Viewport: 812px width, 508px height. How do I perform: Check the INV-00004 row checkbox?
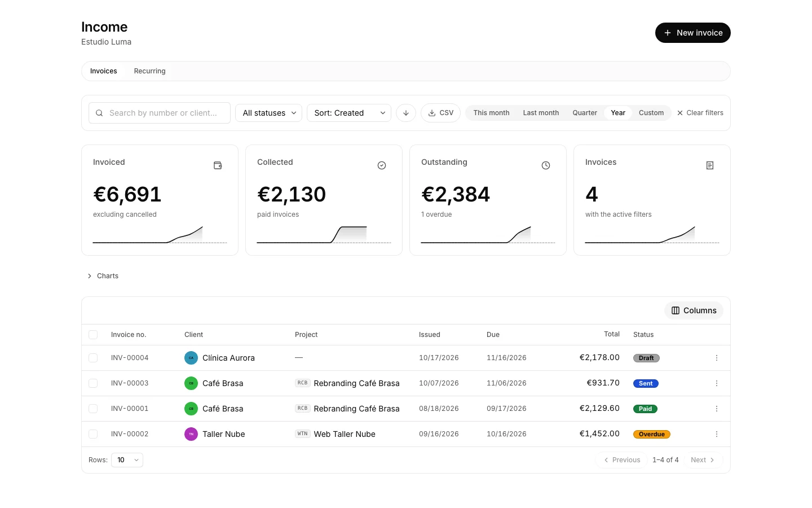point(93,358)
